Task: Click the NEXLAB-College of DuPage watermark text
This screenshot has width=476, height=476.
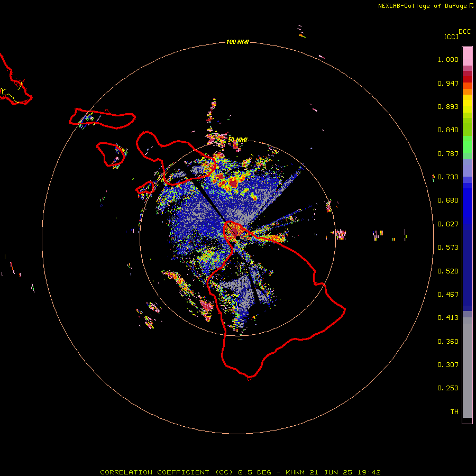Action: [x=425, y=6]
